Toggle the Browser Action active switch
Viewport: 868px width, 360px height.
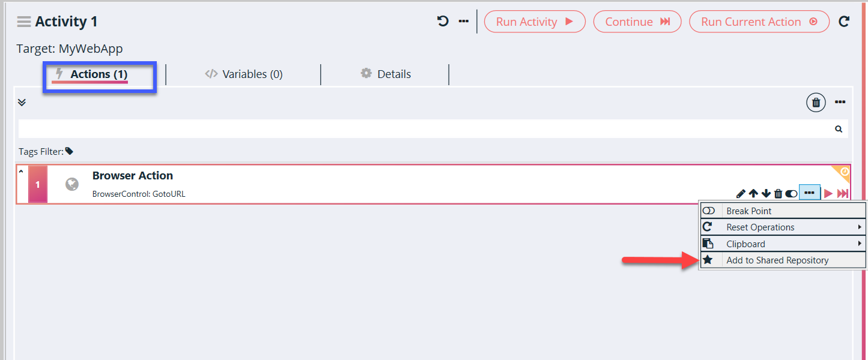point(791,193)
